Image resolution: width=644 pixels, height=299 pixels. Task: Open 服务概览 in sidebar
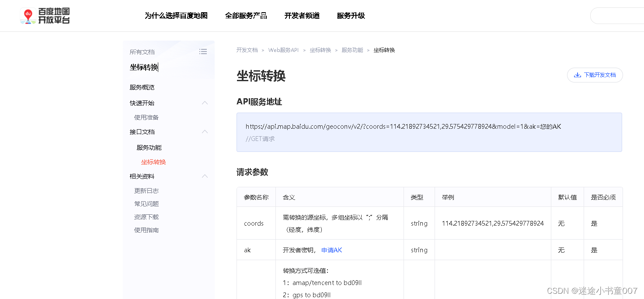point(142,87)
